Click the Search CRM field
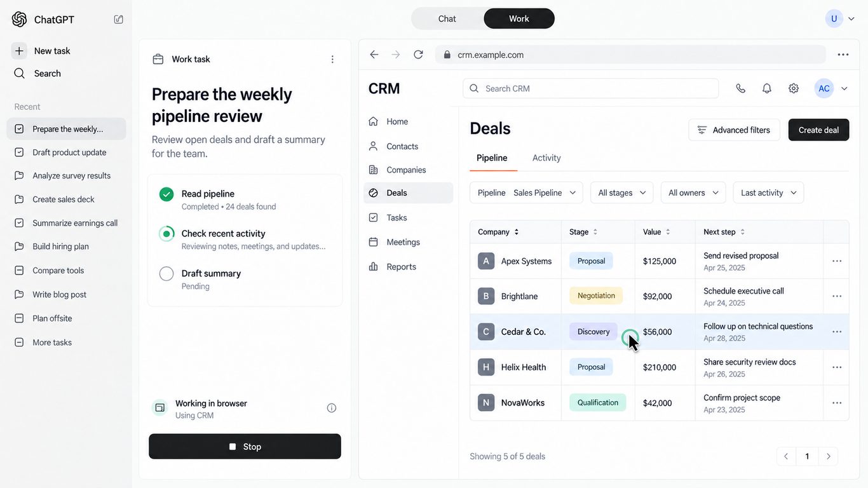The image size is (868, 488). [591, 88]
